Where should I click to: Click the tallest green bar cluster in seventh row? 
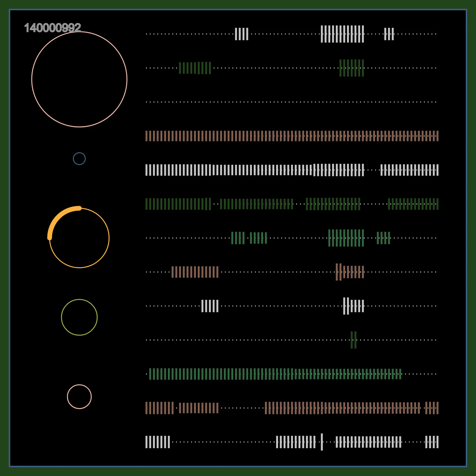(346, 238)
